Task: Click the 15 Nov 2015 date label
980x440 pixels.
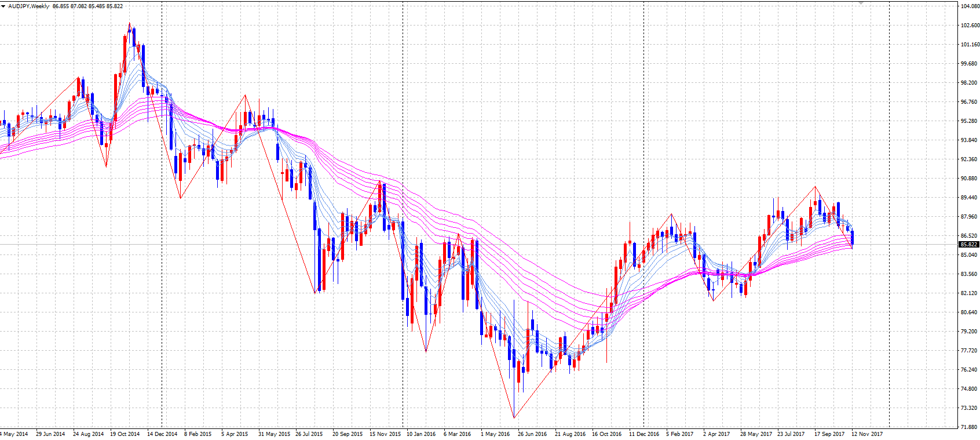Action: [x=385, y=434]
